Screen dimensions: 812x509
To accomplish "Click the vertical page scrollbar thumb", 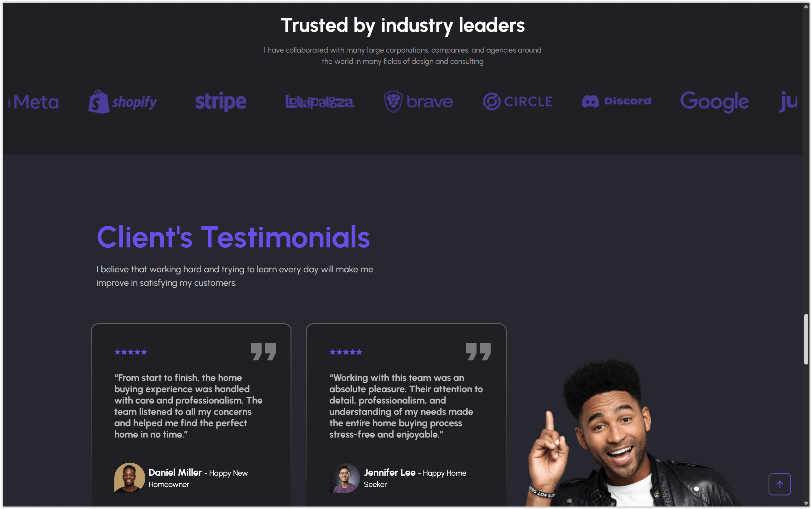I will click(x=806, y=339).
